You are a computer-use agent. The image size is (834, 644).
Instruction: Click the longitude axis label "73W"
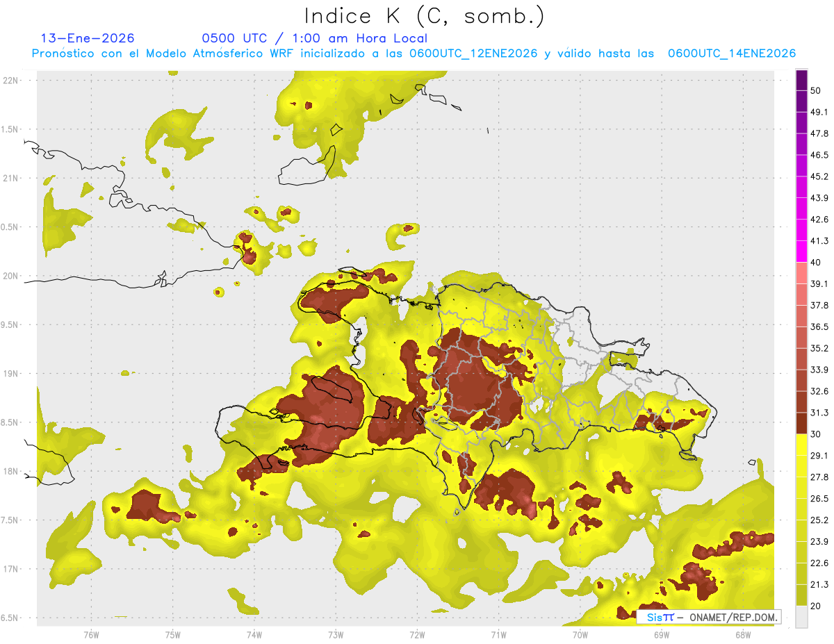(336, 634)
